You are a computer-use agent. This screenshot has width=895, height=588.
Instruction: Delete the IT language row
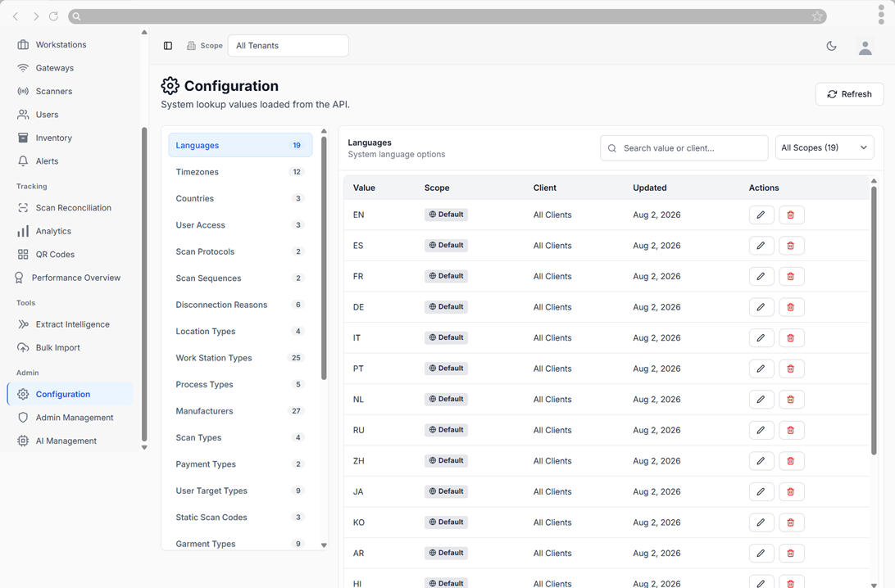(791, 338)
